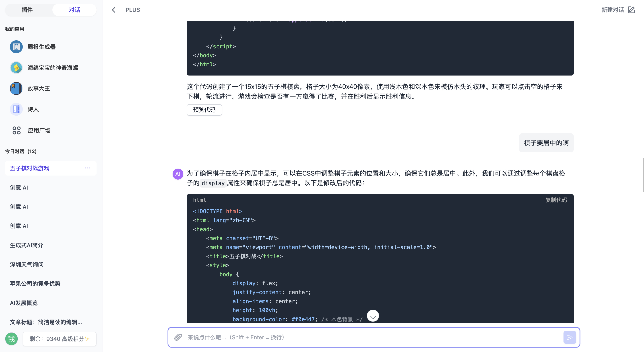Click the 剩余 9340 高级积分 badge
The width and height of the screenshot is (644, 352).
click(60, 339)
